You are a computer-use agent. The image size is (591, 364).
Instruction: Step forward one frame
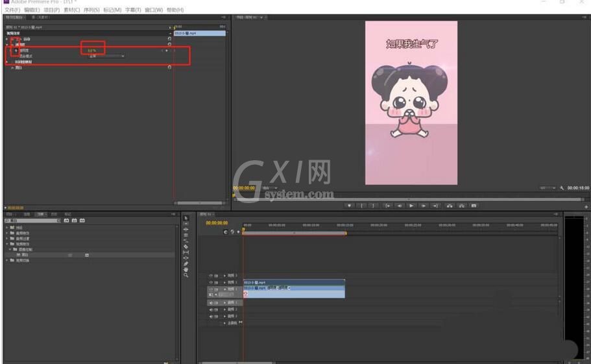click(x=424, y=206)
